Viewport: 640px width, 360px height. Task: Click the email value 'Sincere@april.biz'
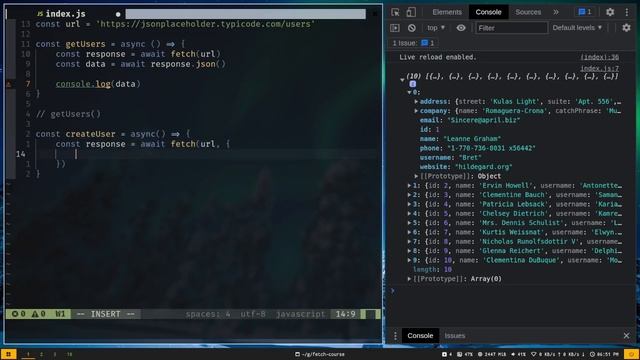484,120
